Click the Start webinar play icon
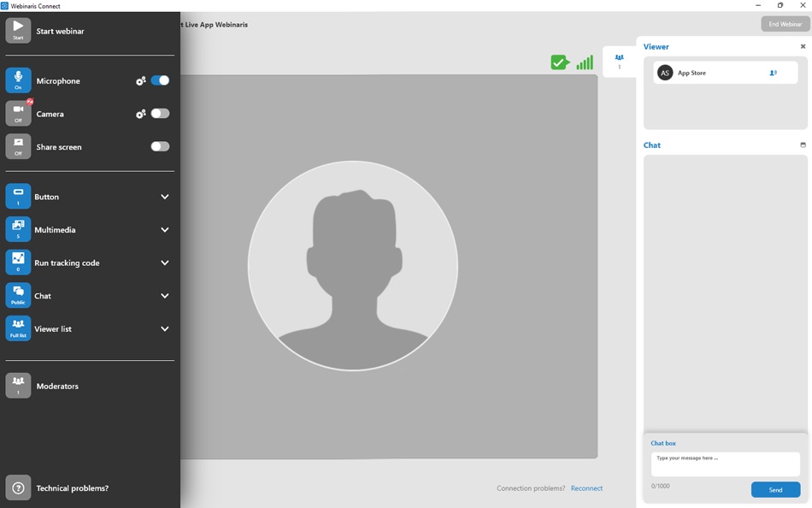Screen dimensions: 812x508 [18, 31]
